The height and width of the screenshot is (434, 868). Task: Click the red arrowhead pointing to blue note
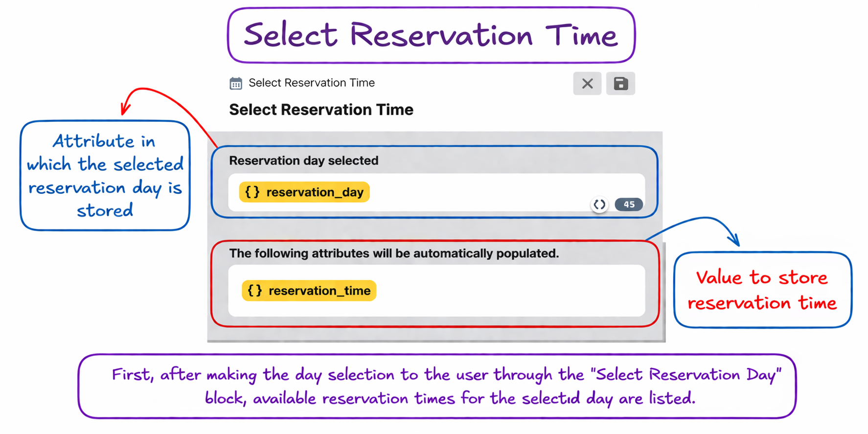126,107
